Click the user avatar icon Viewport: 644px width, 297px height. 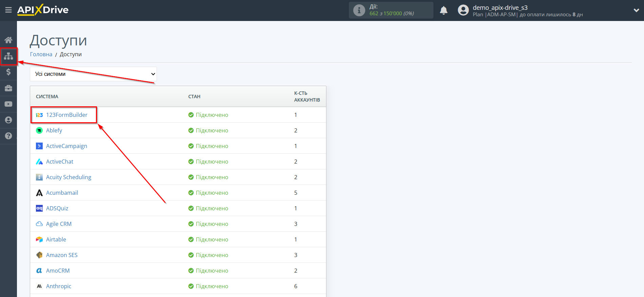[463, 10]
